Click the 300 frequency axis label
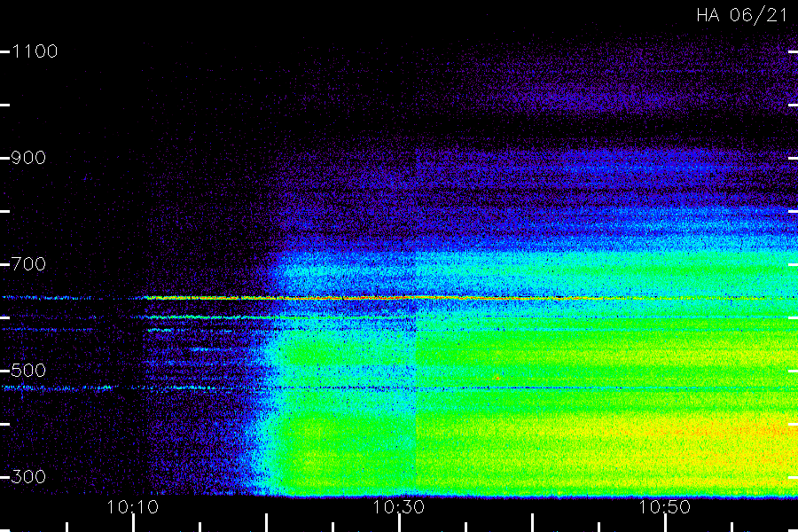Image resolution: width=798 pixels, height=532 pixels. tap(28, 477)
